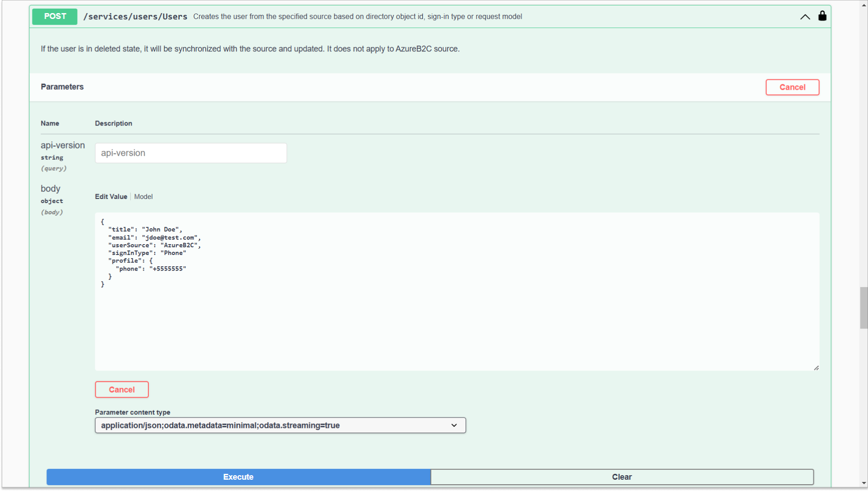The height and width of the screenshot is (491, 868).
Task: Open the Parameter content type dropdown
Action: pyautogui.click(x=280, y=425)
